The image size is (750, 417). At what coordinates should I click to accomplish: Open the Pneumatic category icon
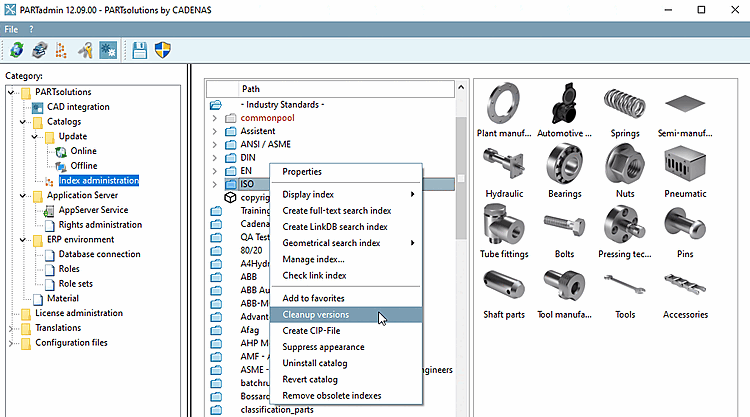pos(685,162)
